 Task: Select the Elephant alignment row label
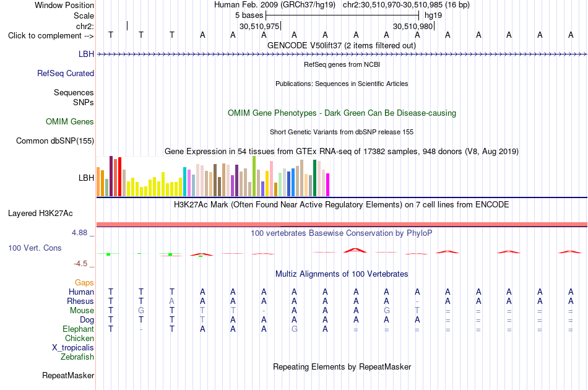[79, 329]
